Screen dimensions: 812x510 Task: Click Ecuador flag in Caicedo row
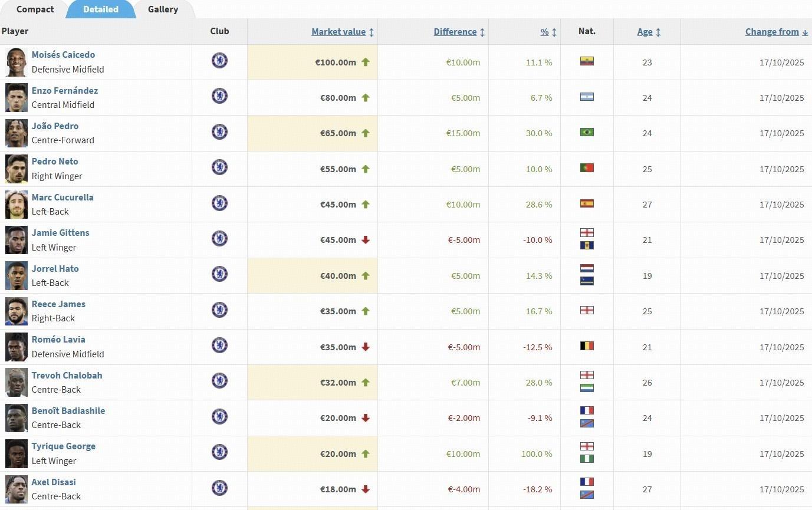coord(587,61)
